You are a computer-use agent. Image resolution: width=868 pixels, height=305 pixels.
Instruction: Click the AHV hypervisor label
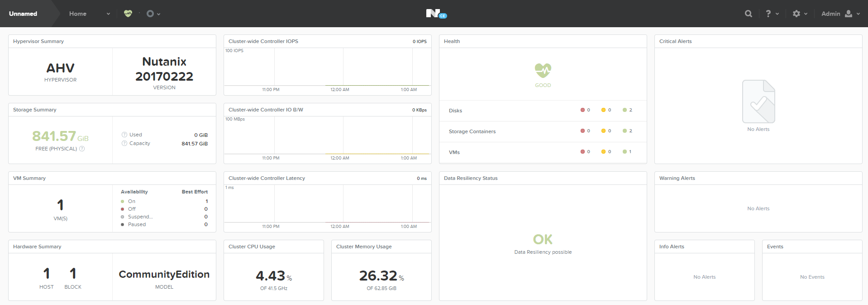(60, 68)
